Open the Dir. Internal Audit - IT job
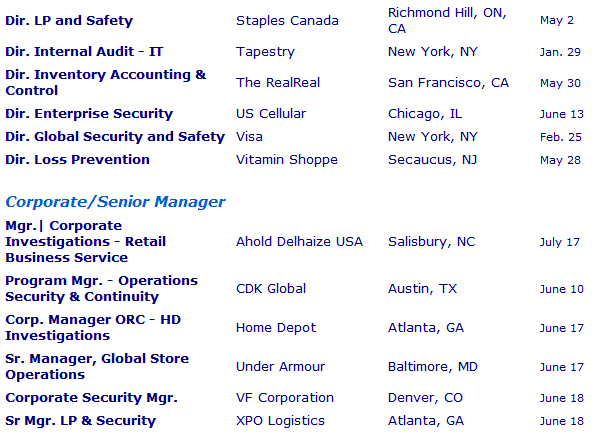604x436 pixels. pos(84,52)
